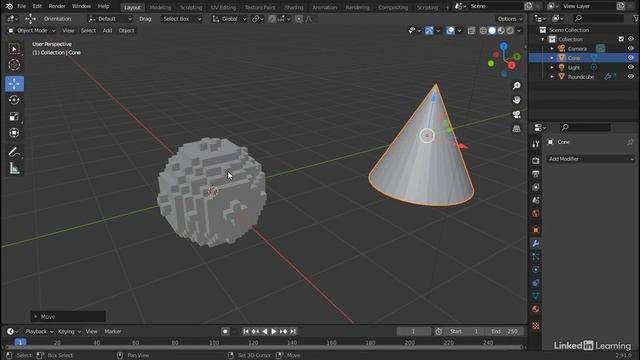Open the File menu
This screenshot has width=640, height=360.
coord(21,6)
